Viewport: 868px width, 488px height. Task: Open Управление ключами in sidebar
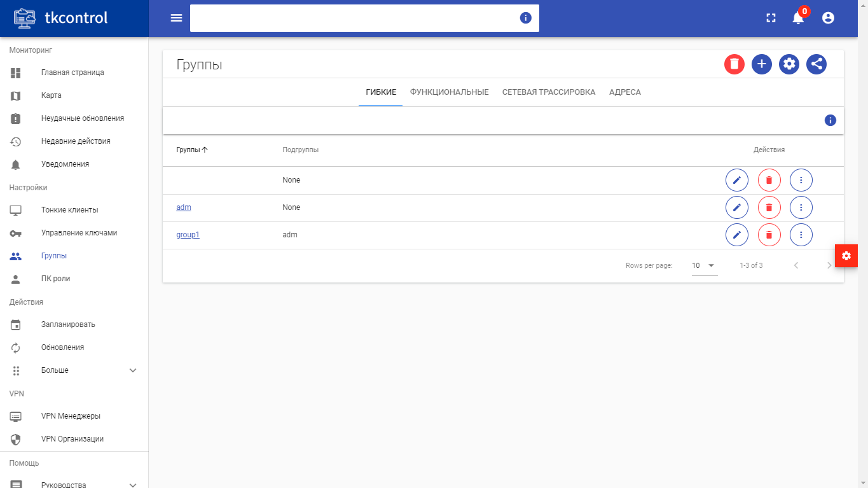(x=74, y=233)
